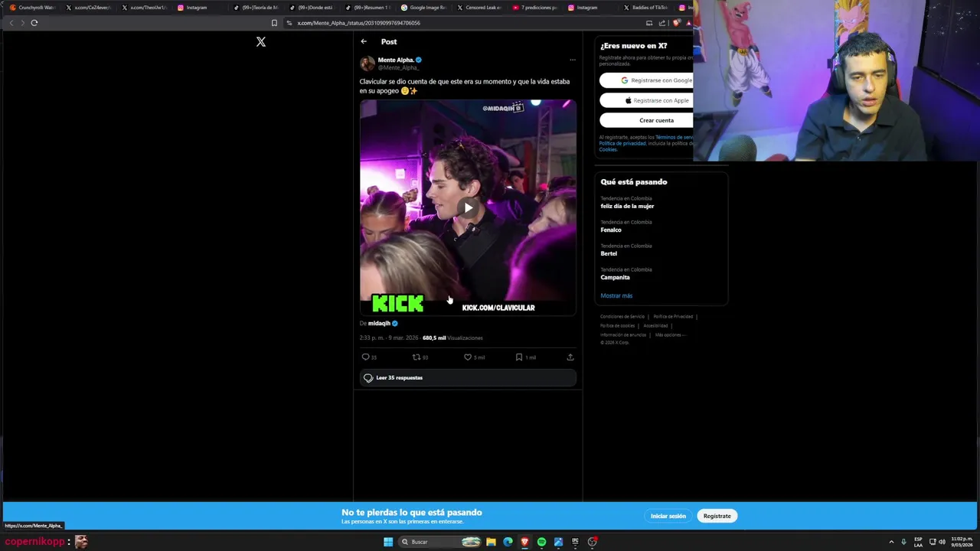Switch to Censored Leak tab

[479, 8]
